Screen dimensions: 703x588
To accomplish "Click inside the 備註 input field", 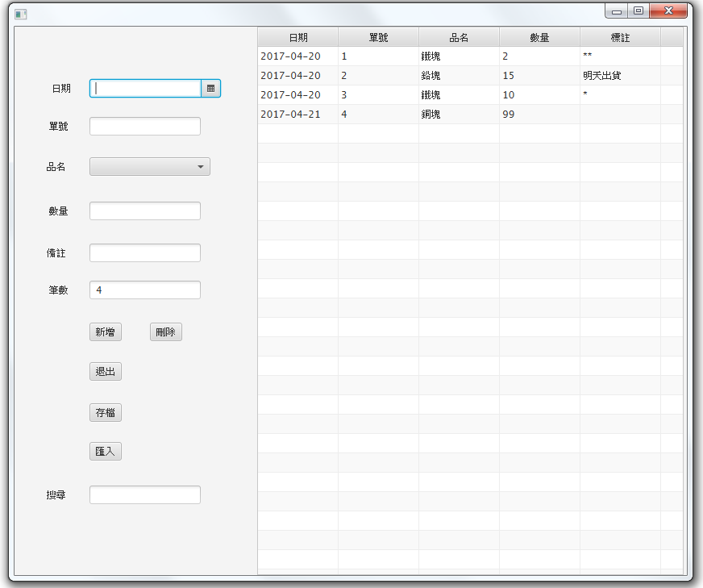I will click(144, 252).
